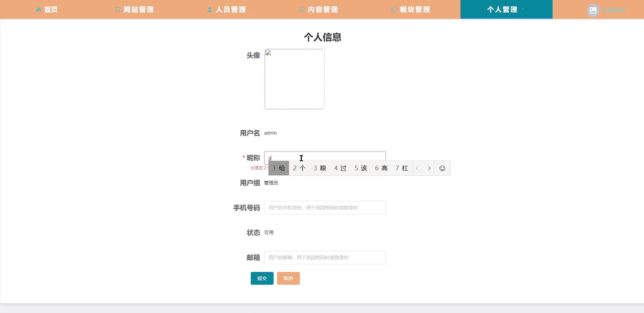Click the 提交 submit button
The height and width of the screenshot is (313, 644).
coord(262,278)
